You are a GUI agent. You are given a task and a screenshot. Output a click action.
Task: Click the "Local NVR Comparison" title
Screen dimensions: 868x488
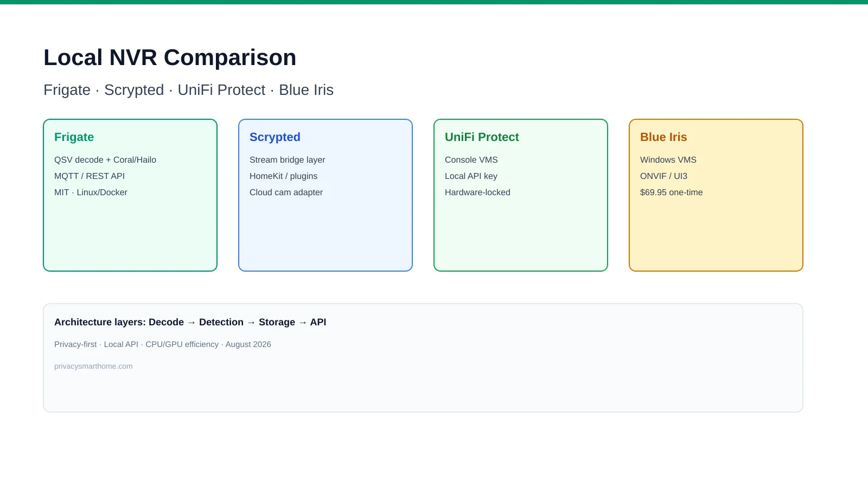[170, 57]
